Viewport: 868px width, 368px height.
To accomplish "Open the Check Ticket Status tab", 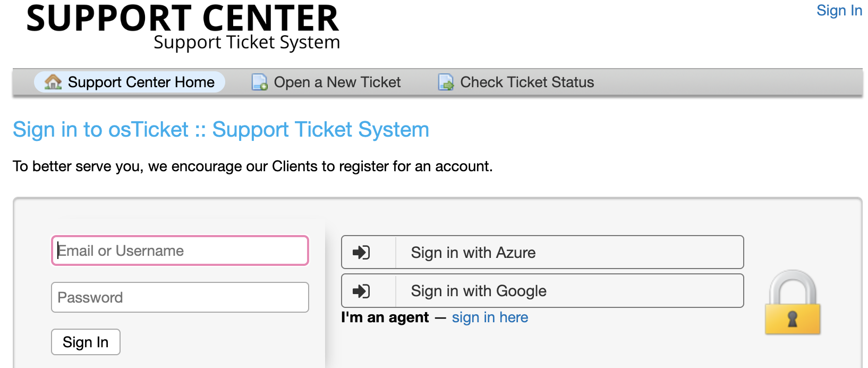I will pos(527,82).
